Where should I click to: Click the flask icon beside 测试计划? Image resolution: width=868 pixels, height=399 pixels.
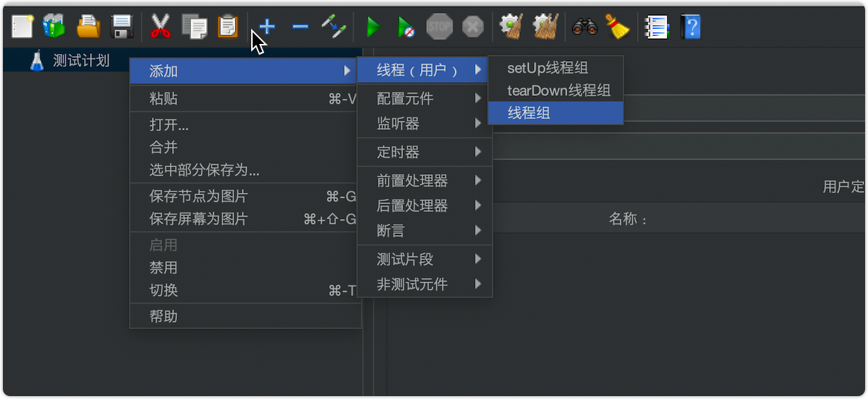[37, 60]
